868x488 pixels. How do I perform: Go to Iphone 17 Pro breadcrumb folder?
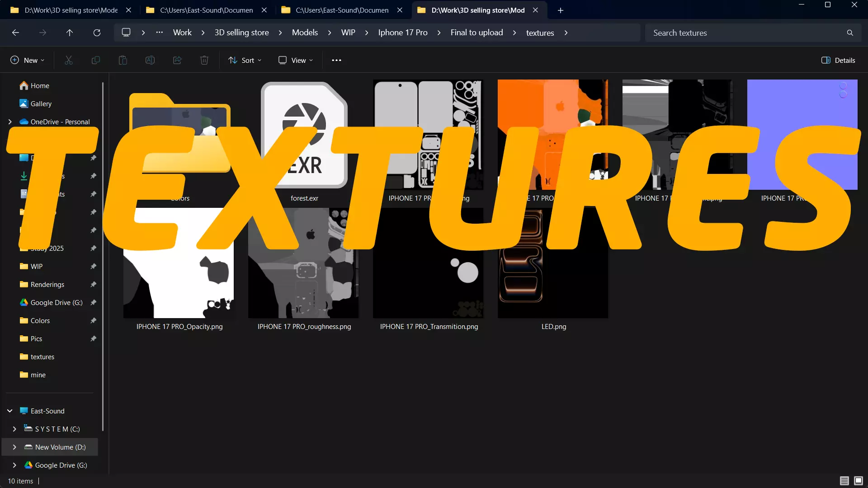[402, 33]
